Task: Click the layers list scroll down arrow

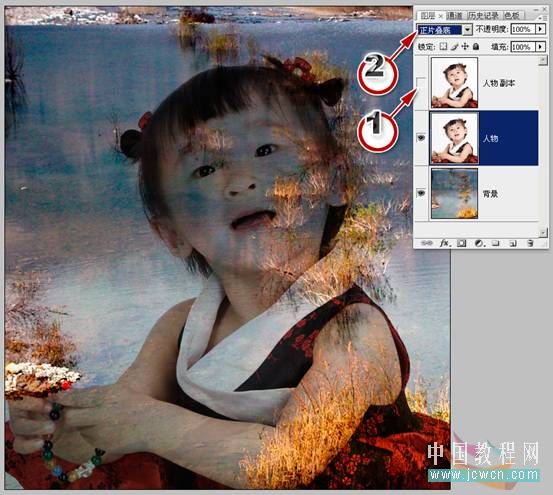Action: [543, 232]
